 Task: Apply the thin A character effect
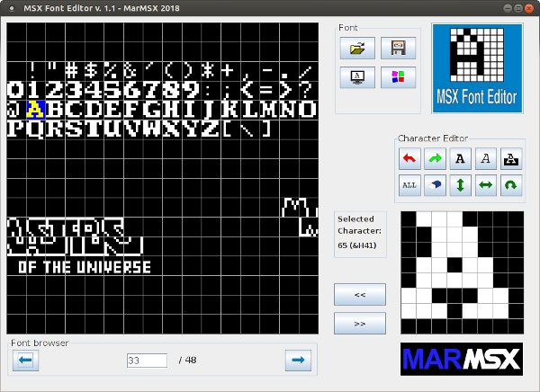[x=486, y=158]
